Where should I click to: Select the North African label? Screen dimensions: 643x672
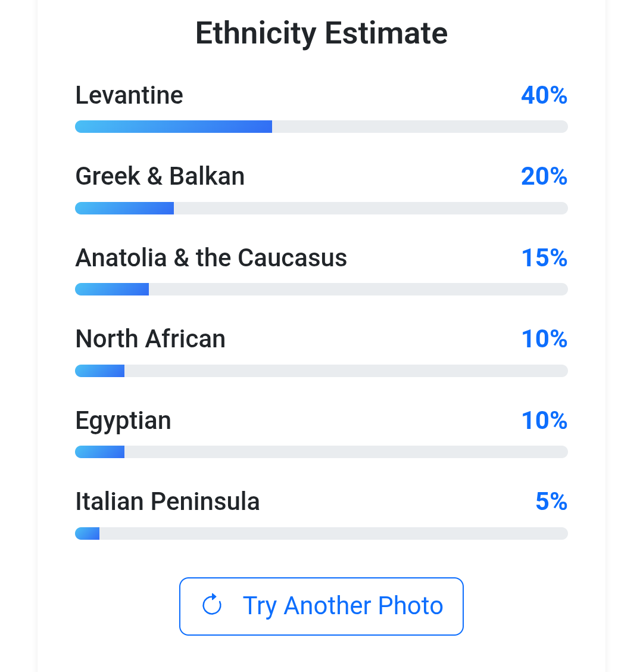point(151,339)
